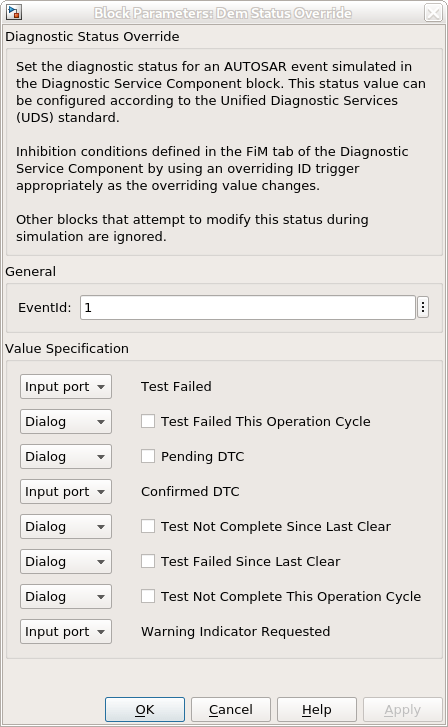Expand dropdown beside Test Failed This Operation Cycle
Viewport: 448px width, 727px height.
[x=66, y=421]
